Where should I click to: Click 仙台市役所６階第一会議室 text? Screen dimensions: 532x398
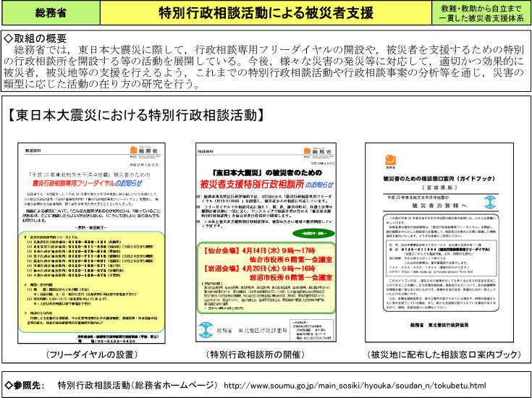290,260
